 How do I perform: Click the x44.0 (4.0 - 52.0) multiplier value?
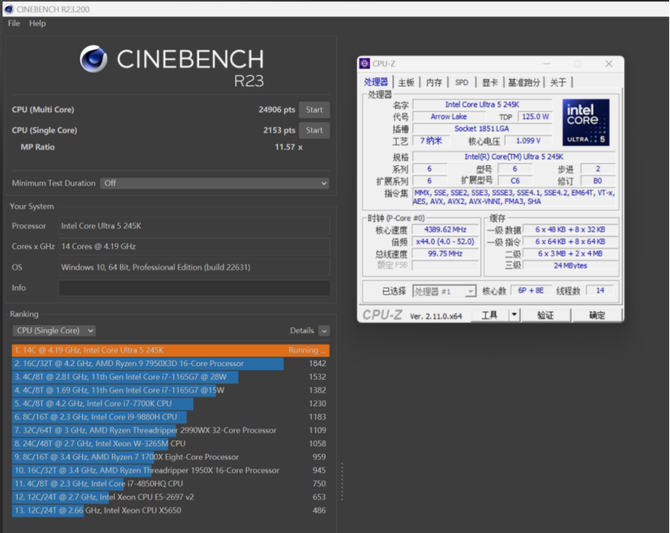point(445,242)
